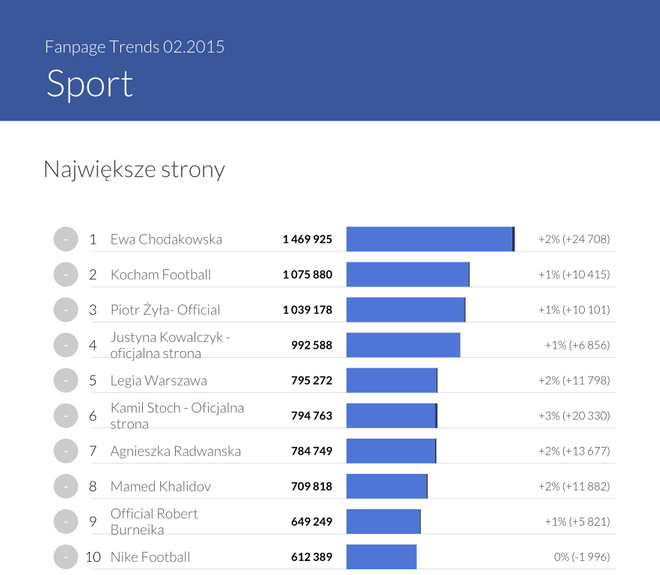Click the Sport category title
The image size is (660, 575).
click(x=89, y=84)
